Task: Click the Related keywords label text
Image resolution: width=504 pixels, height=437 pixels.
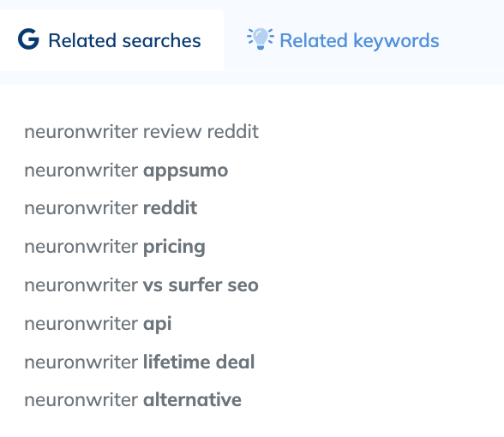Action: point(359,40)
